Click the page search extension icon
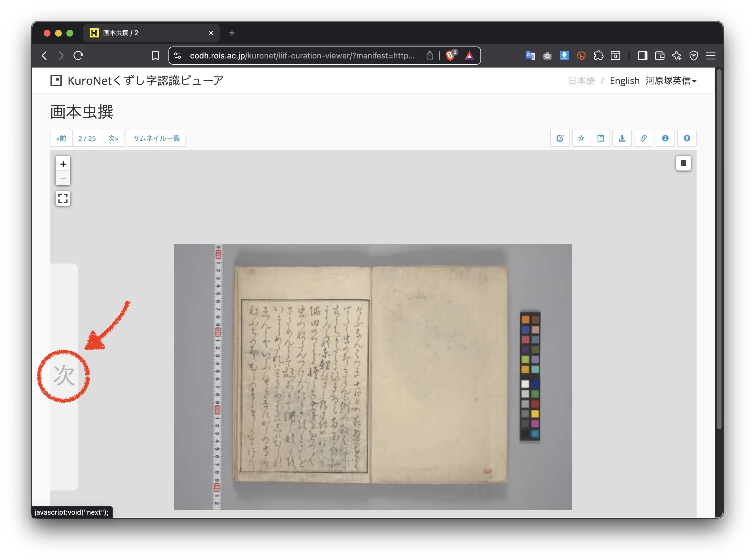This screenshot has width=755, height=560. (615, 56)
